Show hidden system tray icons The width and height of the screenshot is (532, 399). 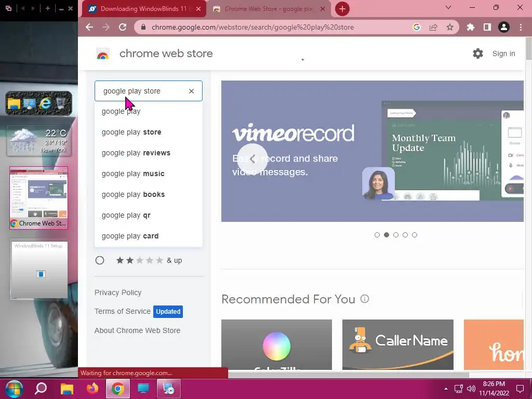point(446,389)
